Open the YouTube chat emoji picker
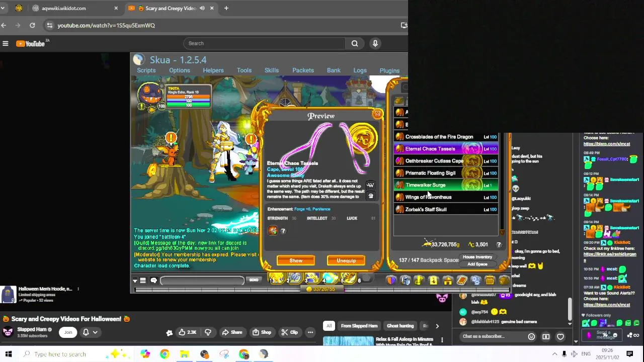The width and height of the screenshot is (644, 362). pos(531,336)
